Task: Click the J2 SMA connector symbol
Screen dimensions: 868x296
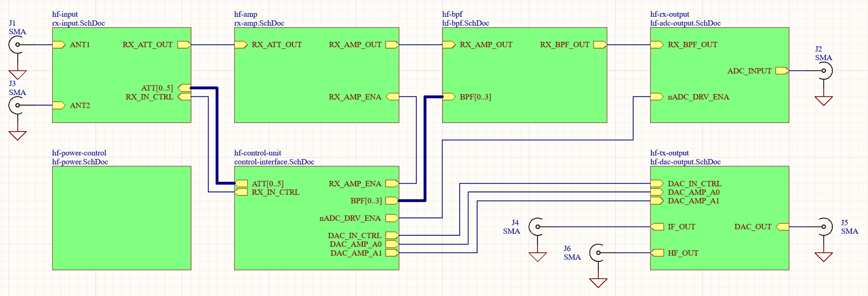Action: pos(825,71)
